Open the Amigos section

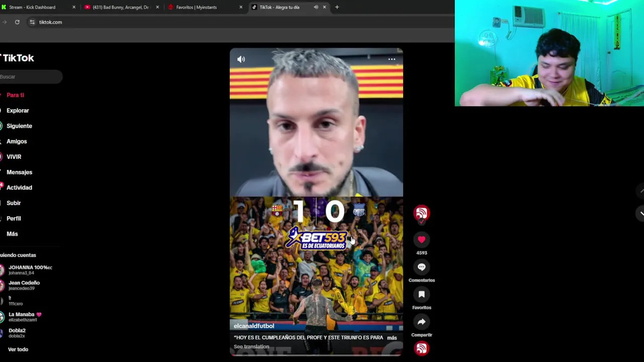17,142
